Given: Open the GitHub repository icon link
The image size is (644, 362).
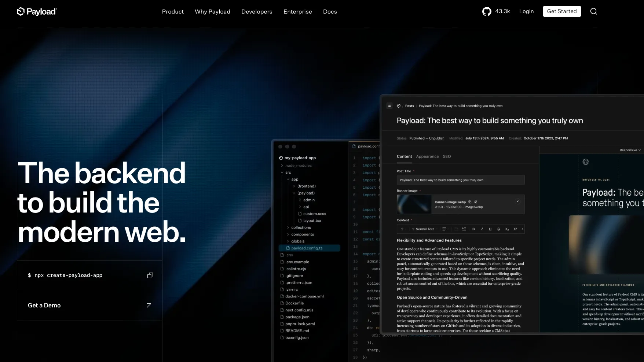Looking at the screenshot, I should [487, 11].
